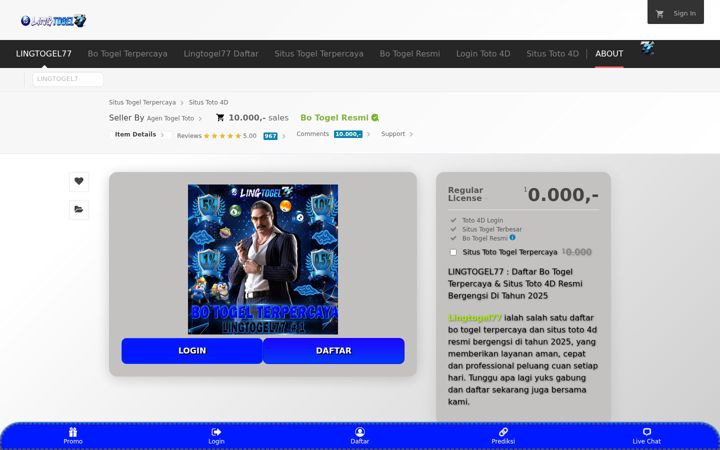The image size is (720, 450).
Task: Click the blue DAFTAR button
Action: tap(334, 351)
